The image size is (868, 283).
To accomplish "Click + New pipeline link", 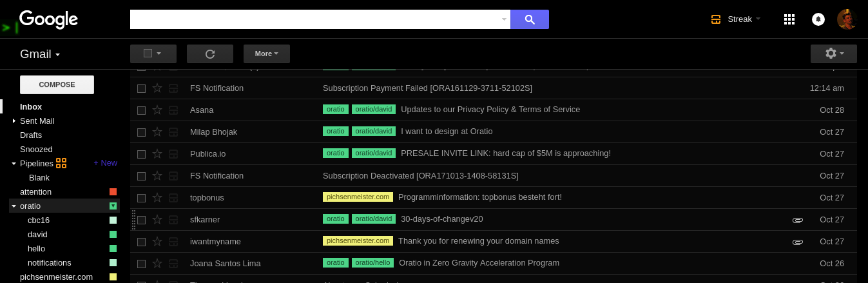I will [105, 163].
